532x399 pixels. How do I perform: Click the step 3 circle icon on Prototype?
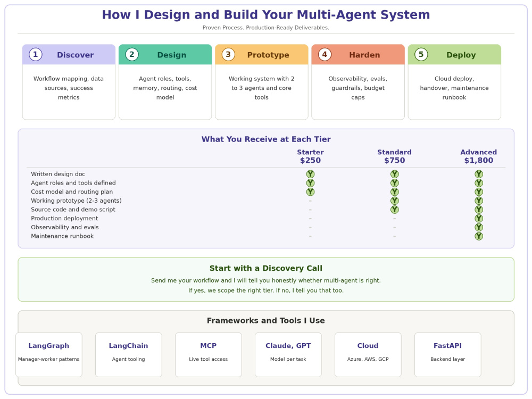tap(228, 54)
